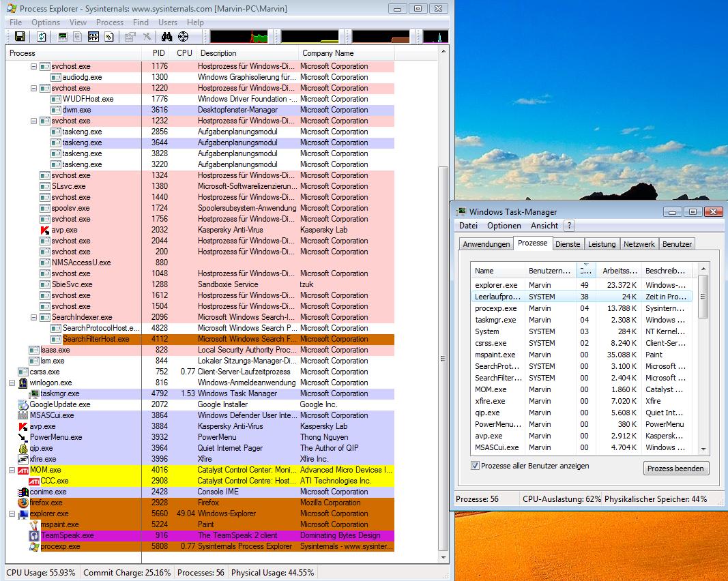Click the PowerMenu.exe arrow icon
The height and width of the screenshot is (581, 728).
tap(23, 437)
